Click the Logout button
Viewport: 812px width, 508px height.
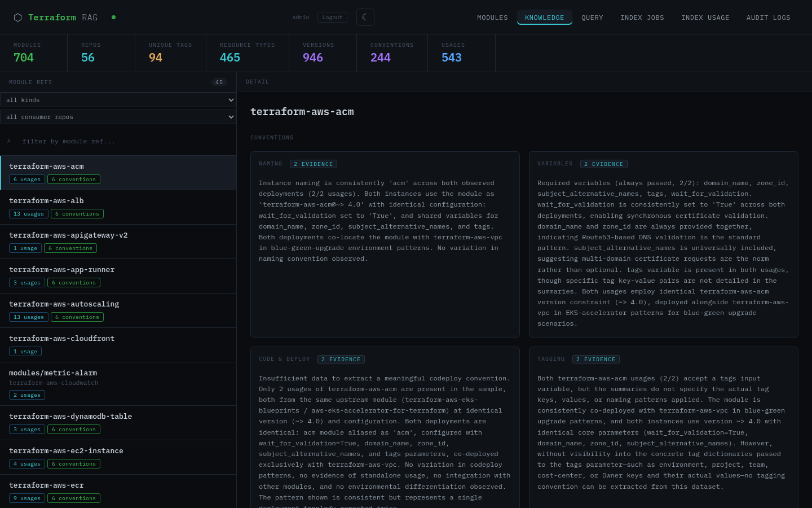click(332, 17)
